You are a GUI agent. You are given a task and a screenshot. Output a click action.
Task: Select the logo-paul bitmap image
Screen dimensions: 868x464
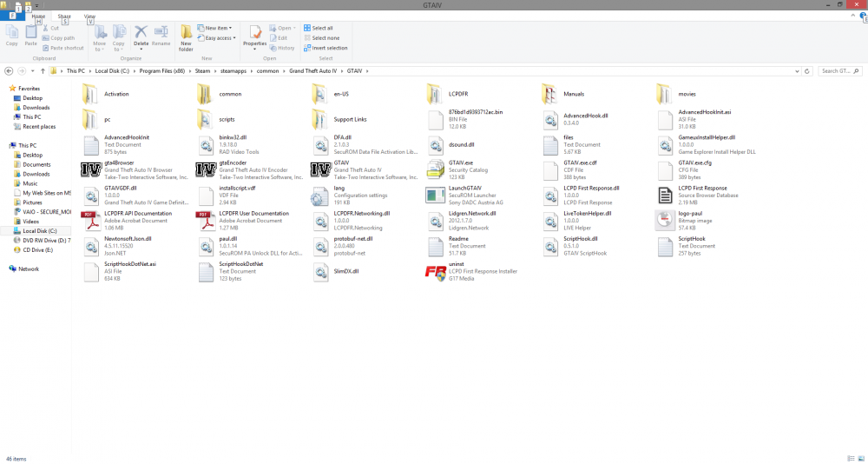pyautogui.click(x=665, y=221)
